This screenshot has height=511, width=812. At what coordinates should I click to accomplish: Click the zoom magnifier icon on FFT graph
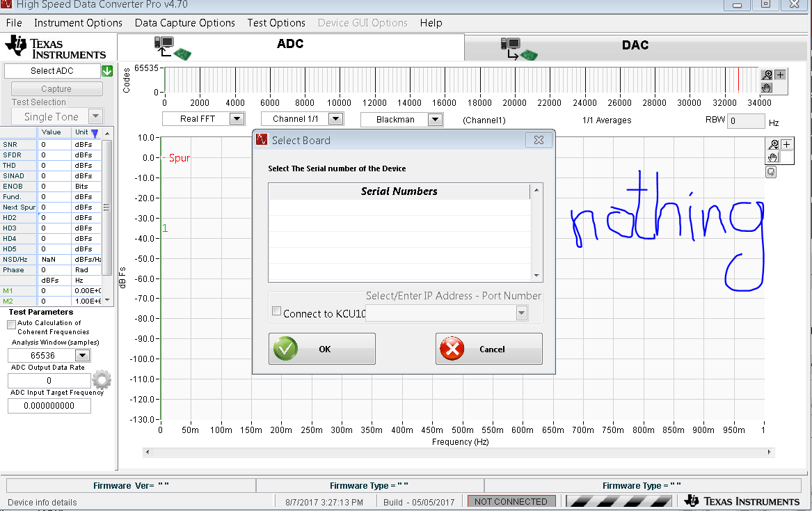click(x=773, y=145)
